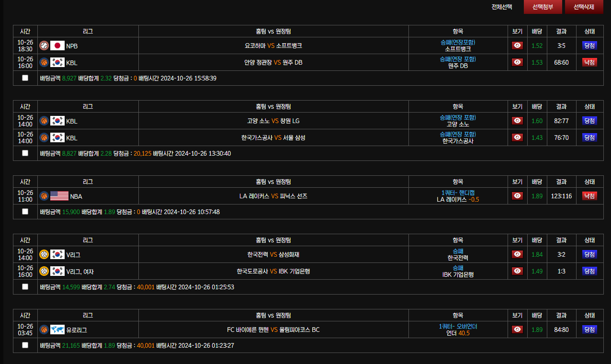The height and width of the screenshot is (364, 611).
Task: Check the bet slip placed at 01:25:53
Action: click(x=25, y=287)
